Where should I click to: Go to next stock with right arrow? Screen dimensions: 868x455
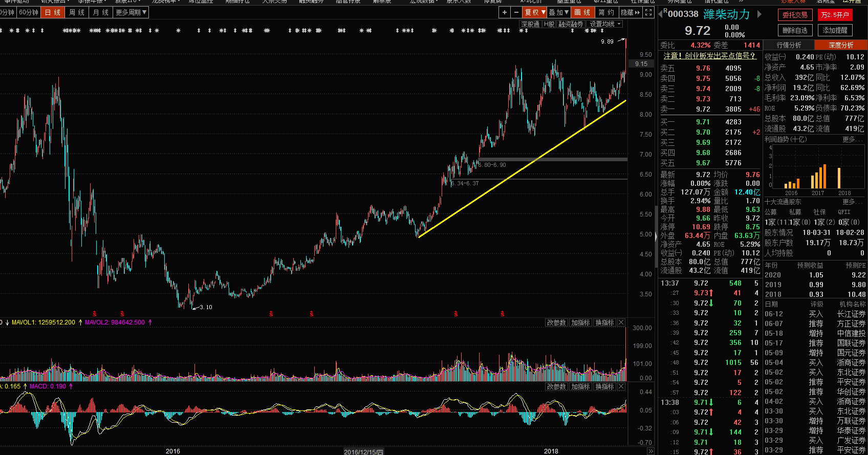(759, 14)
